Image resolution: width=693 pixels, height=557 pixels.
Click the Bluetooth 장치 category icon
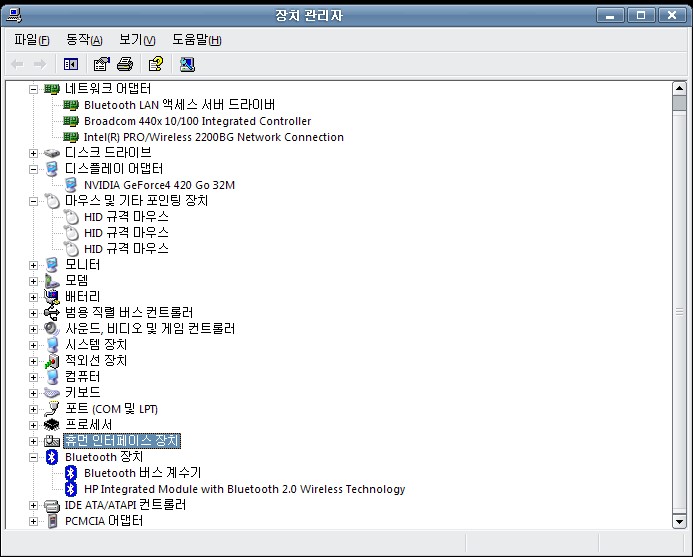[x=52, y=457]
